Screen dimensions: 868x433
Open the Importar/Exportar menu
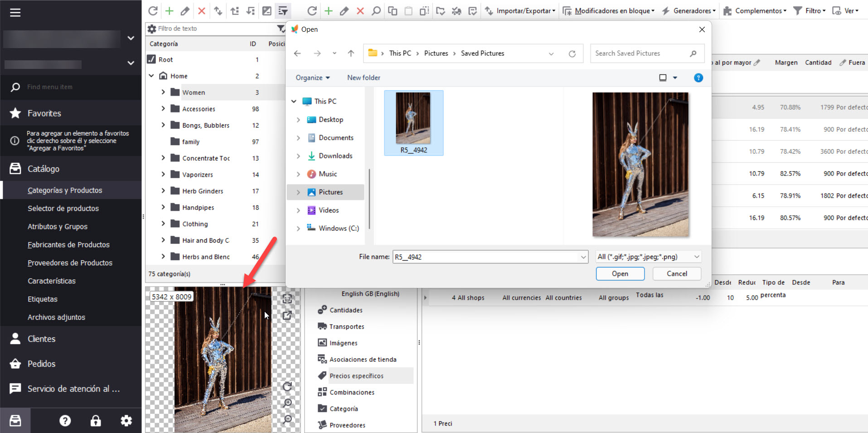pyautogui.click(x=520, y=11)
